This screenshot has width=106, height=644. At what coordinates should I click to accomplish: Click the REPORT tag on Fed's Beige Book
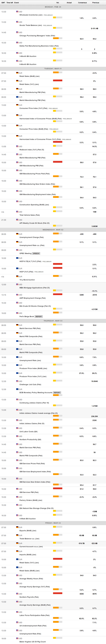[x=39, y=316]
